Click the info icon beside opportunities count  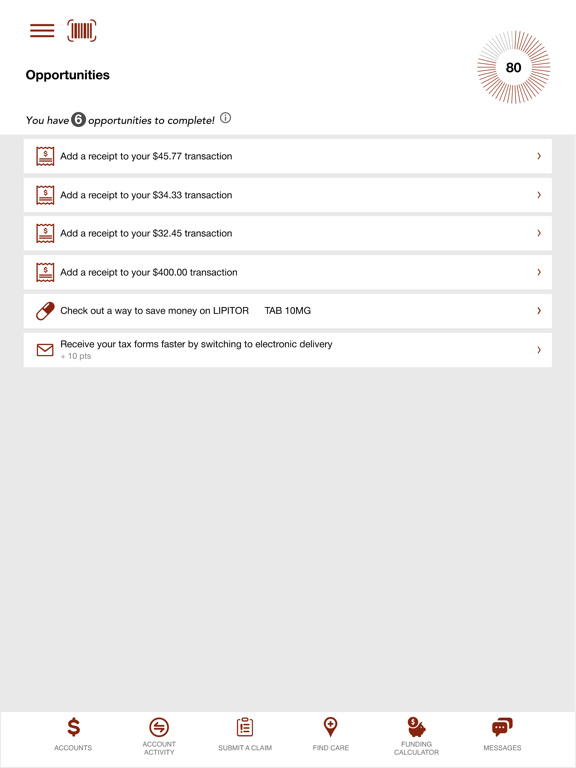(x=225, y=118)
